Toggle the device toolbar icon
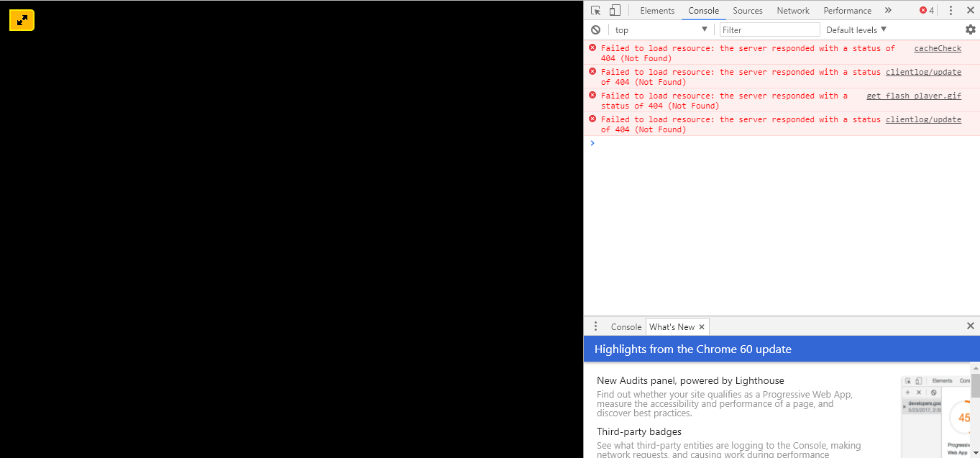980x458 pixels. 615,10
